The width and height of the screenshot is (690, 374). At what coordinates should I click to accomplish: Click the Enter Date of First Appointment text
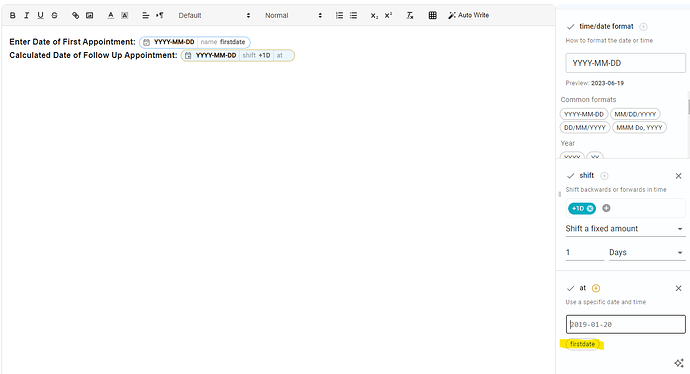click(x=72, y=42)
